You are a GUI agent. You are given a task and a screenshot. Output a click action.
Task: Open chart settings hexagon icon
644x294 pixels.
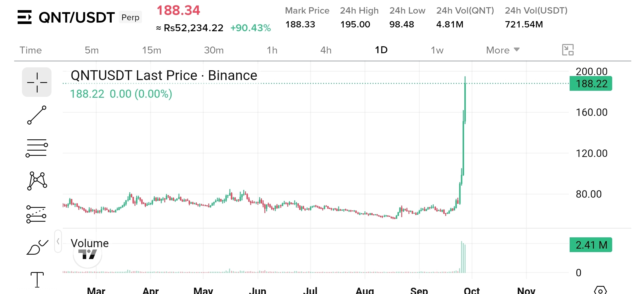point(600,290)
